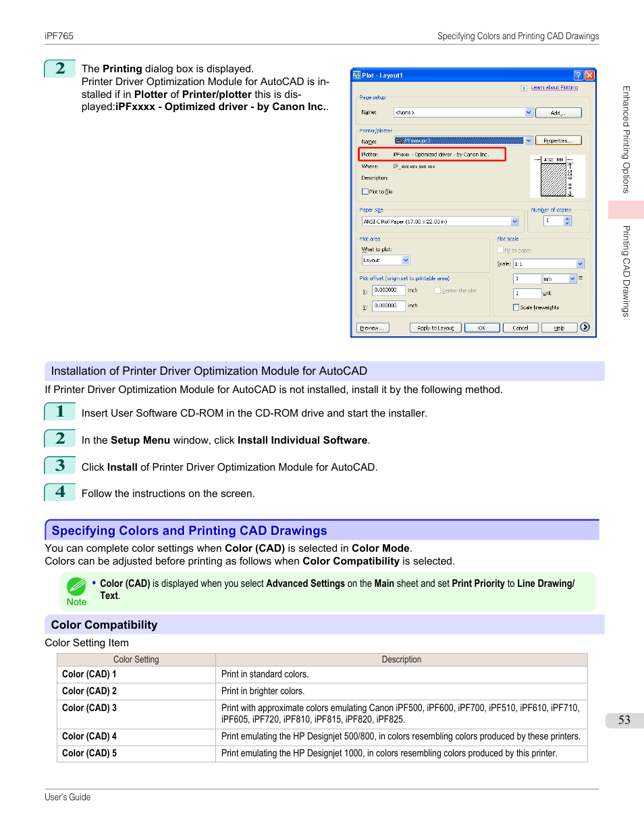644x834 pixels.
Task: Click the equals icon beside the mm dropdown
Action: click(581, 278)
